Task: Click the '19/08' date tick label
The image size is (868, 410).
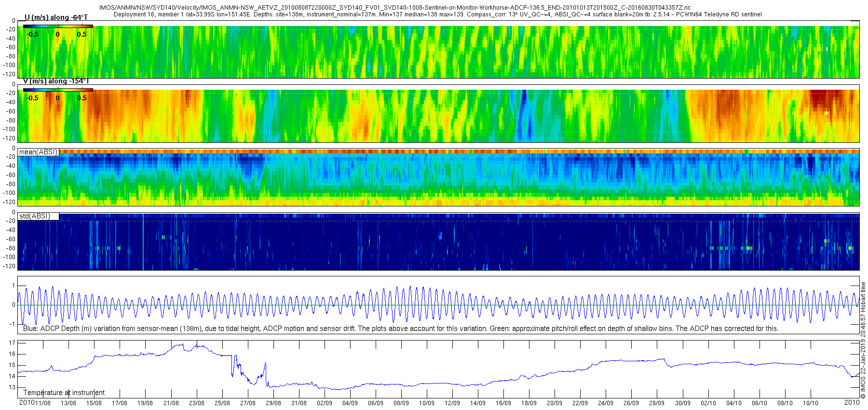Action: (145, 403)
